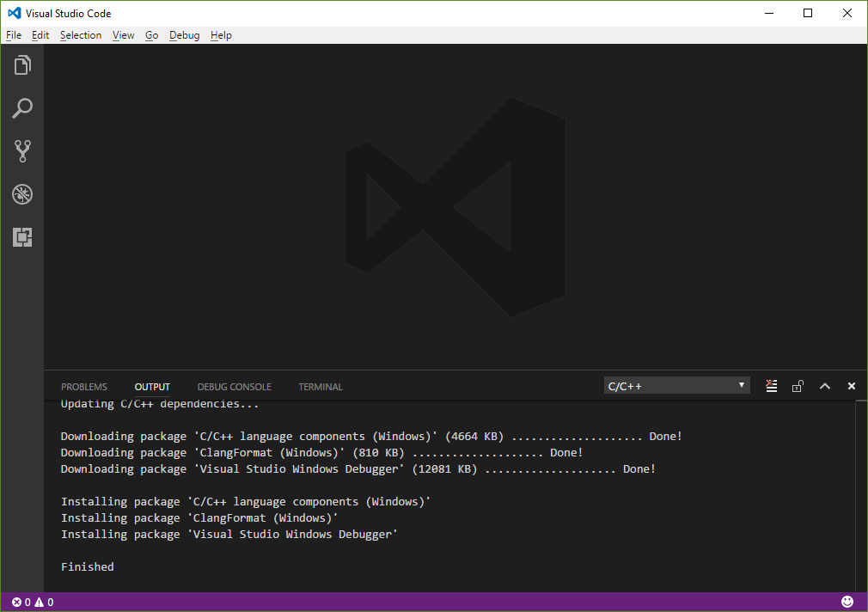Image resolution: width=868 pixels, height=612 pixels.
Task: Click 'Downloading package Visual Studio Windows Debugger' line
Action: [358, 469]
